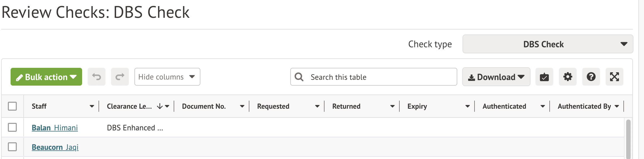
Task: Tick the select-all header checkbox
Action: [x=12, y=106]
